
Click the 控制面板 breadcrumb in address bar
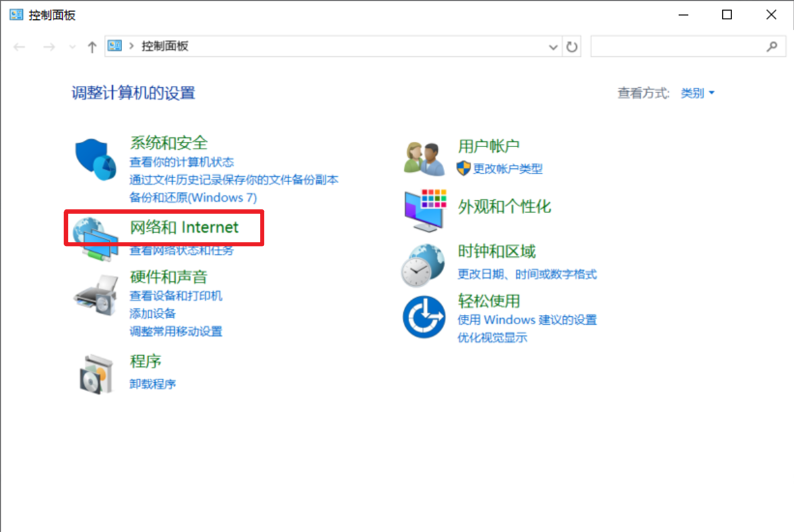(165, 46)
